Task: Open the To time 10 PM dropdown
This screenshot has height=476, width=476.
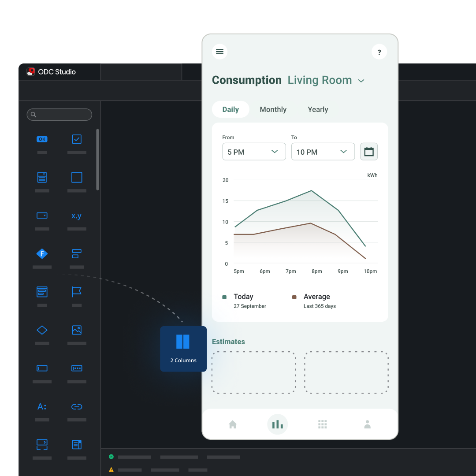Action: coord(323,152)
